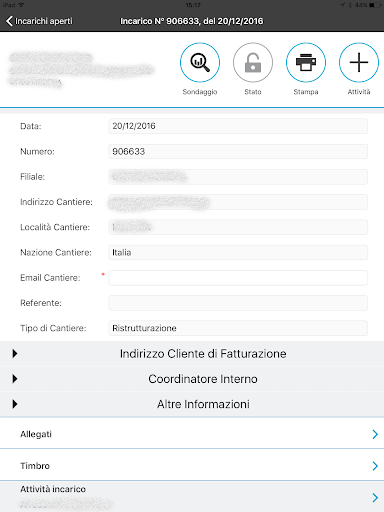
Task: Click the Referente field
Action: (x=238, y=303)
